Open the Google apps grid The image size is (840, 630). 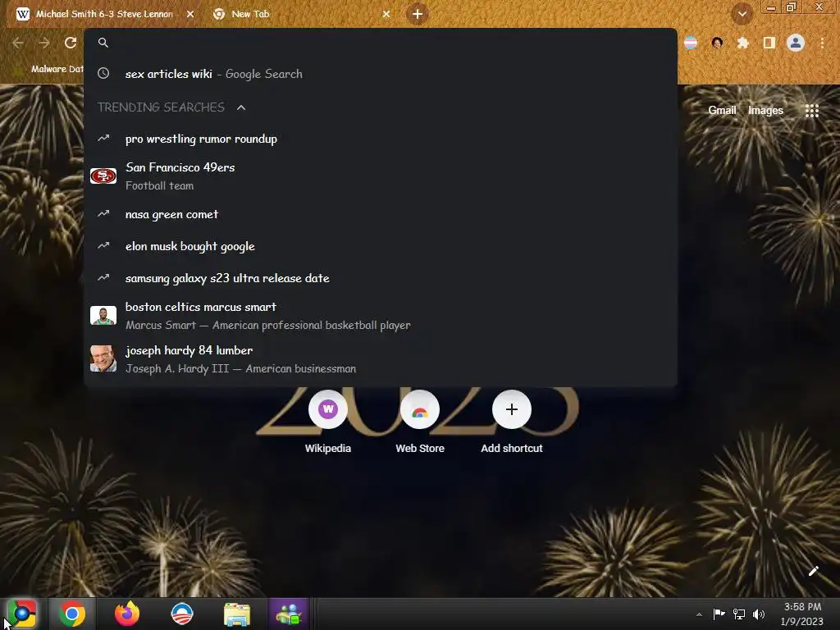click(812, 111)
